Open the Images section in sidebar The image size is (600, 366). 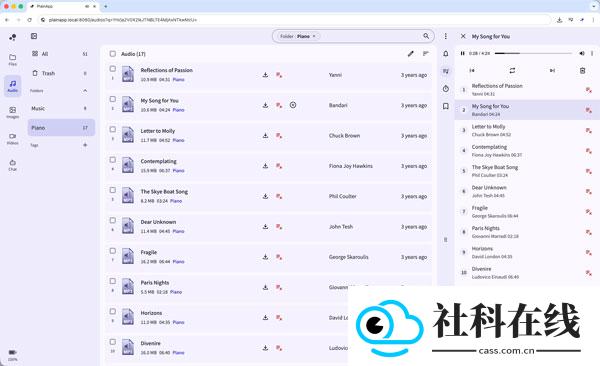(x=13, y=112)
